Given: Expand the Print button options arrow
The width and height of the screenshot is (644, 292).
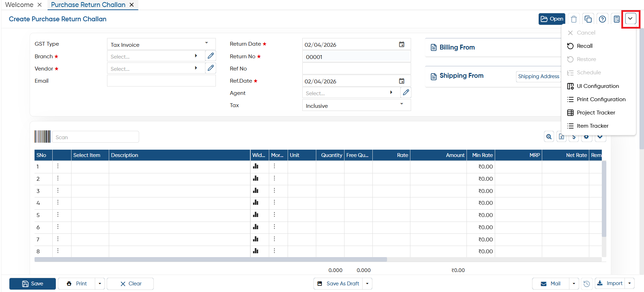Looking at the screenshot, I should tap(100, 284).
